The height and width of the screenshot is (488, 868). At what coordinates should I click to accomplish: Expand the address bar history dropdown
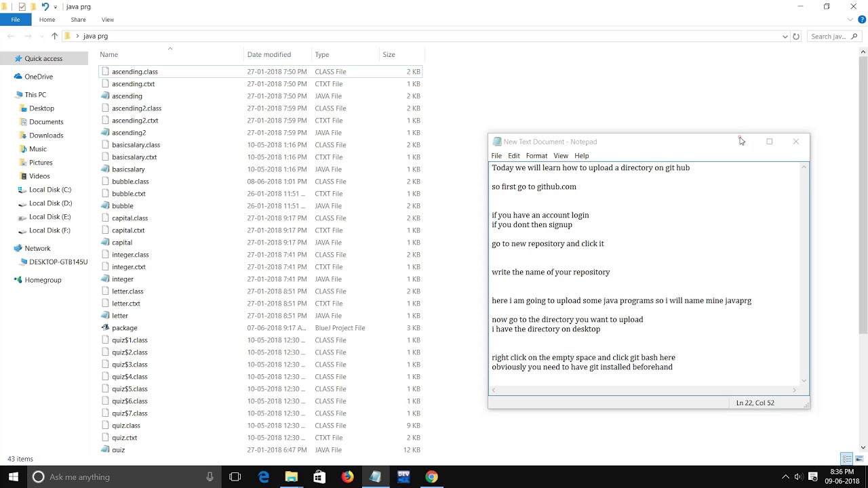click(x=785, y=36)
